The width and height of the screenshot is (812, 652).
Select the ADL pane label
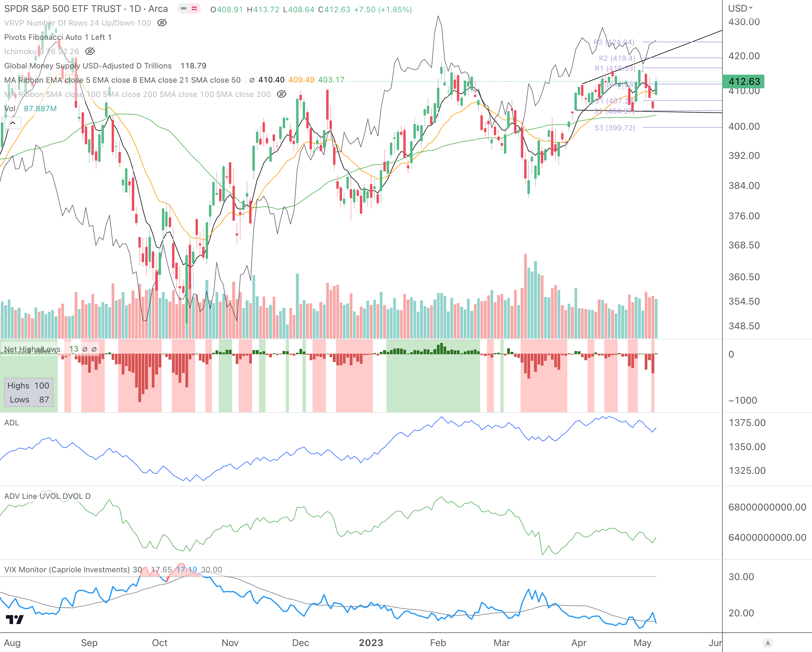(12, 423)
